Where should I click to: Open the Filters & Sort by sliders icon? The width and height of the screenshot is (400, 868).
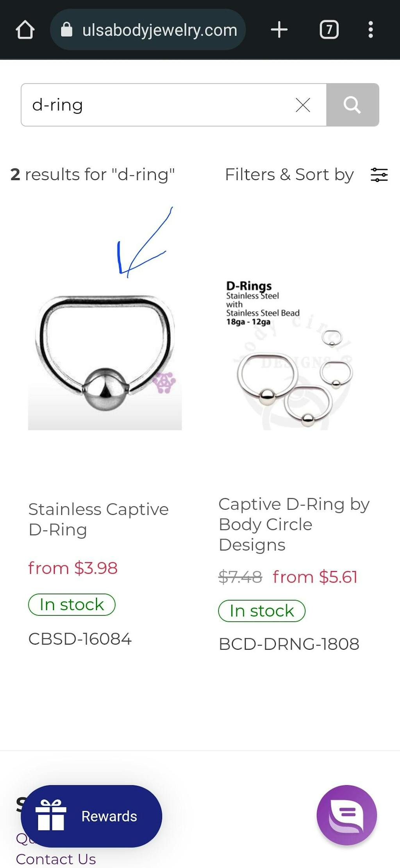[379, 175]
